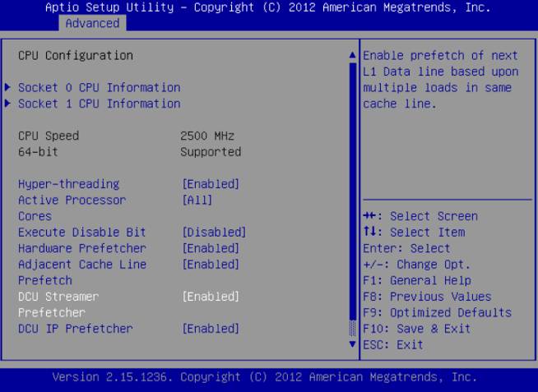
Task: Click the F1: General Help hint
Action: point(417,280)
